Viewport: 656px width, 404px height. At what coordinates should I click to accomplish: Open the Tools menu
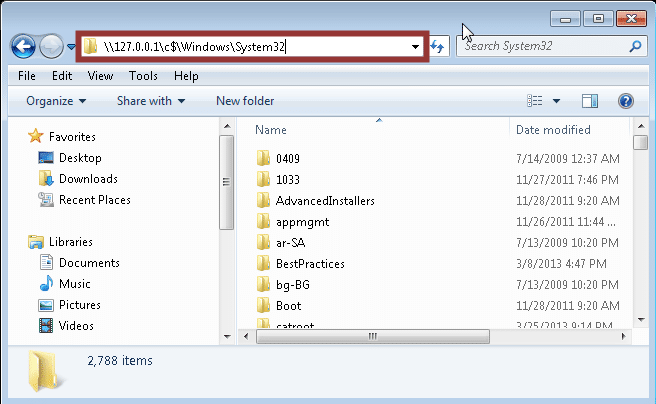pos(143,75)
